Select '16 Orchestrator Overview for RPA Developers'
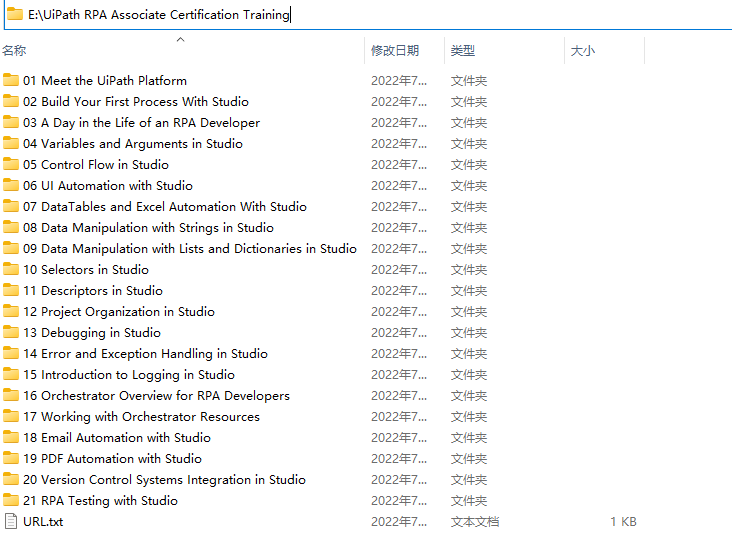 pos(156,396)
